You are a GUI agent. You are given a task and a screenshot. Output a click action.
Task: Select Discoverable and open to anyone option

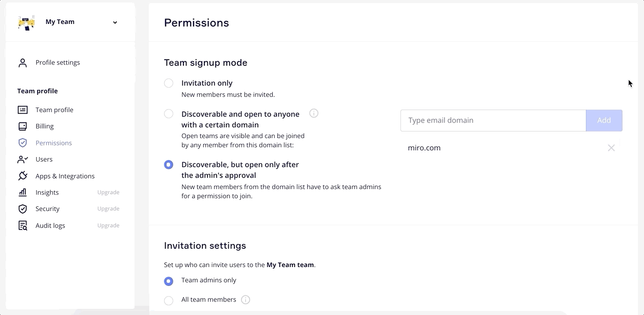[x=169, y=114]
